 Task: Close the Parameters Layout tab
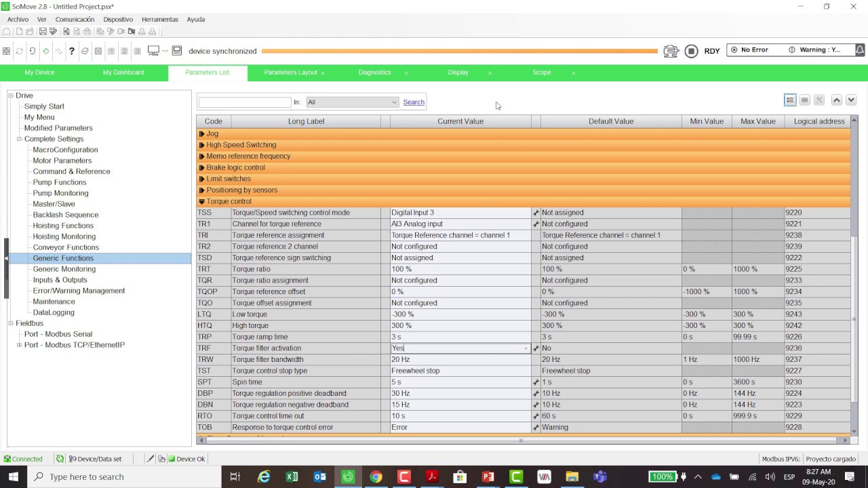[323, 73]
